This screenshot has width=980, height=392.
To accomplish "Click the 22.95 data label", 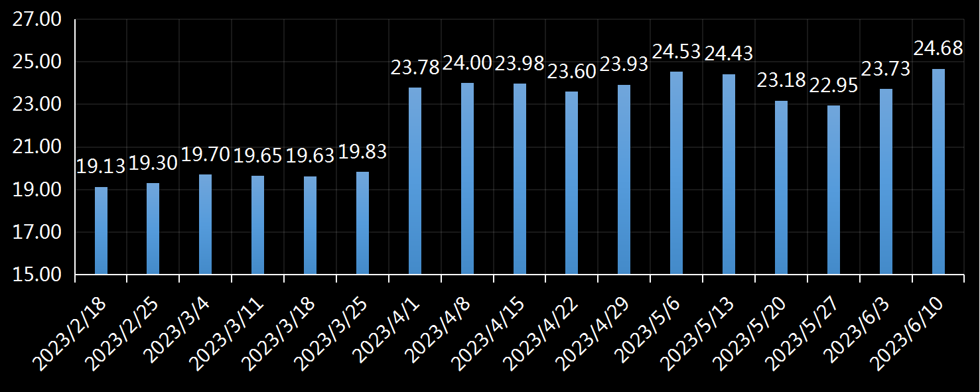I will click(833, 86).
